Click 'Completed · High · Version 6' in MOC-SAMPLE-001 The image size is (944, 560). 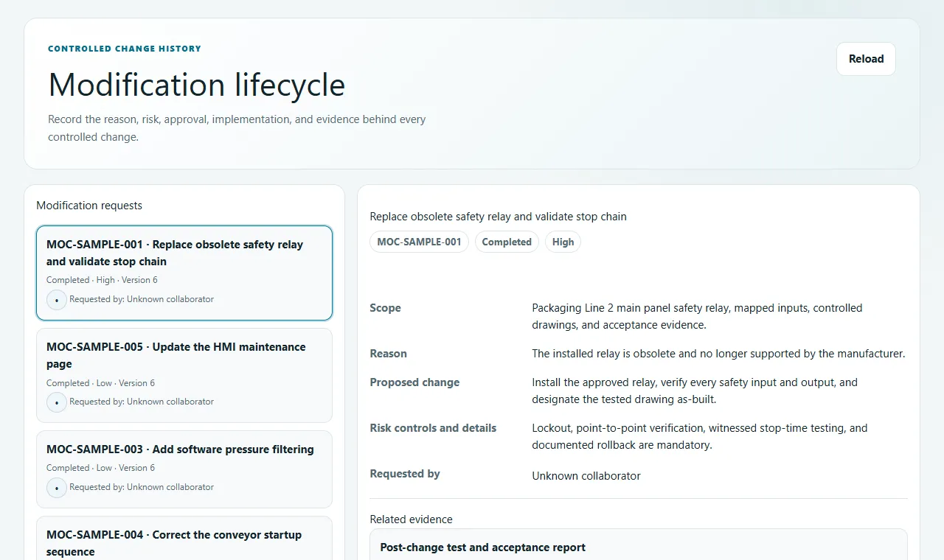[x=102, y=280]
